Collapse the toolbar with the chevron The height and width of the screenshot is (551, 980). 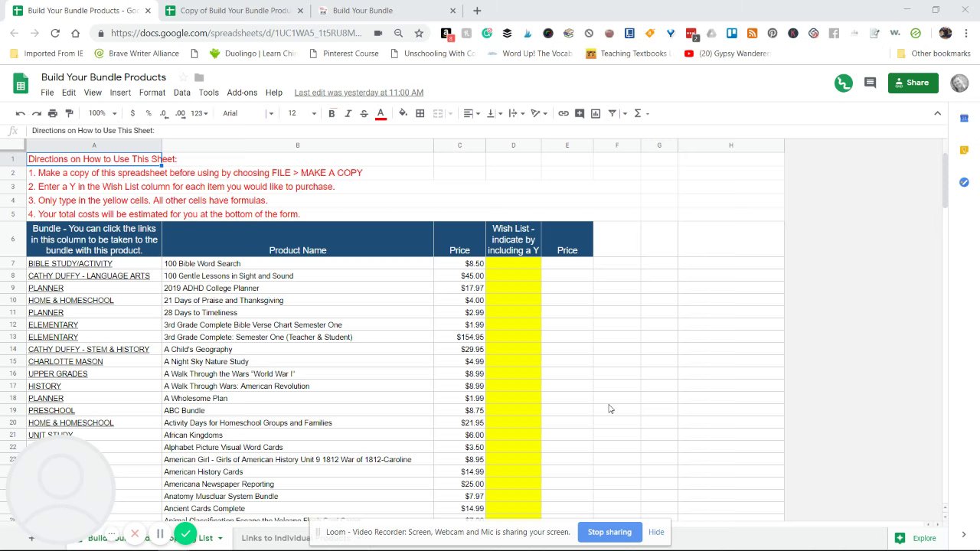pyautogui.click(x=937, y=113)
